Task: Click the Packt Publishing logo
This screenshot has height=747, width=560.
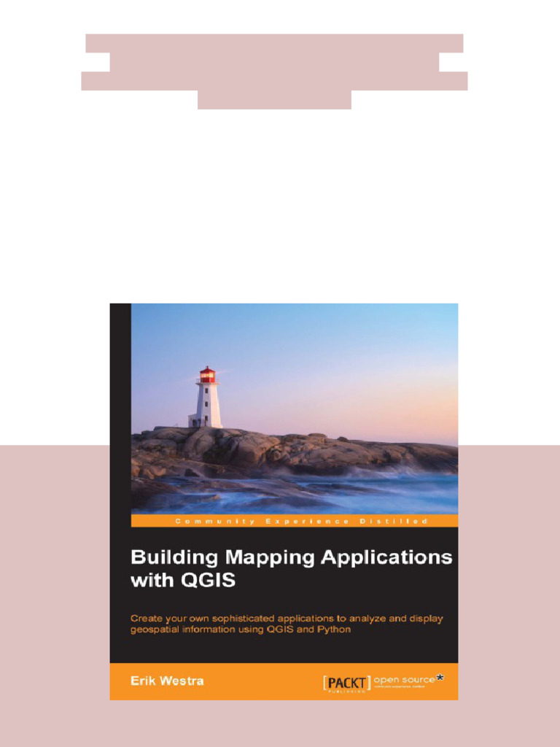Action: coord(346,683)
